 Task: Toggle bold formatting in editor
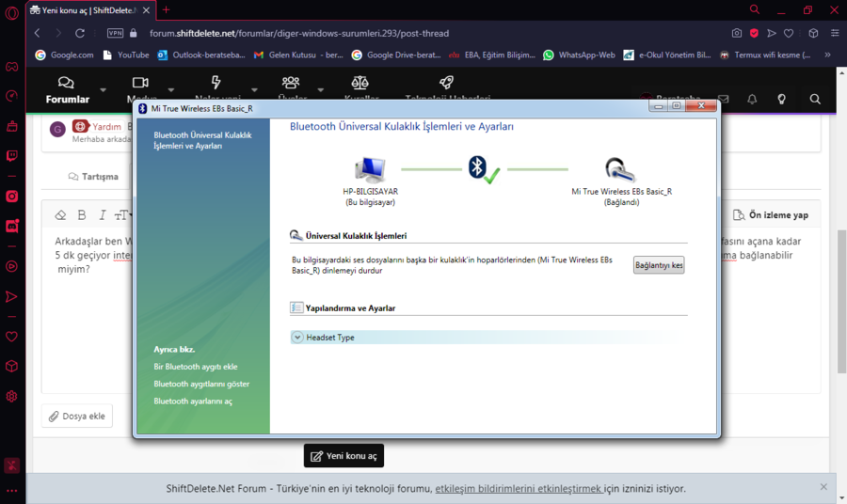coord(82,215)
